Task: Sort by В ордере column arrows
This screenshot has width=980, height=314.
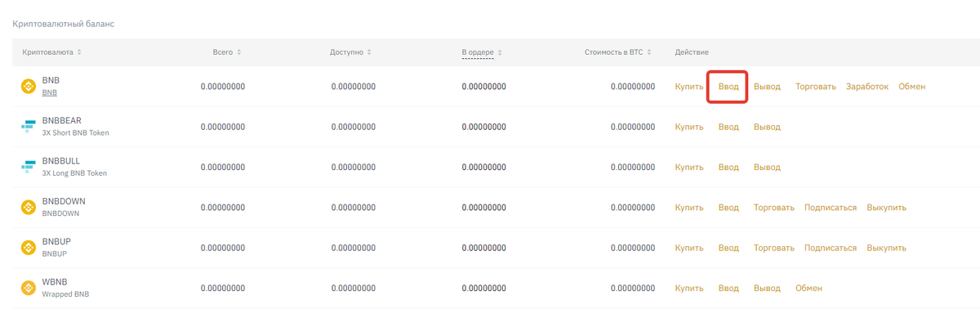Action: [x=500, y=52]
